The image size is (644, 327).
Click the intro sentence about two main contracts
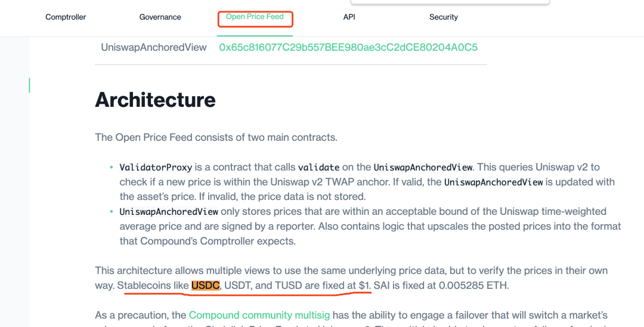point(216,137)
